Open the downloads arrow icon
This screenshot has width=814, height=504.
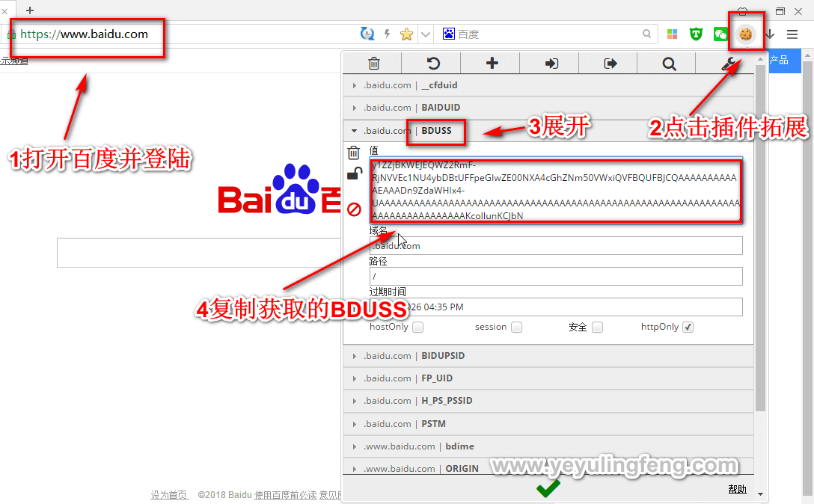770,34
